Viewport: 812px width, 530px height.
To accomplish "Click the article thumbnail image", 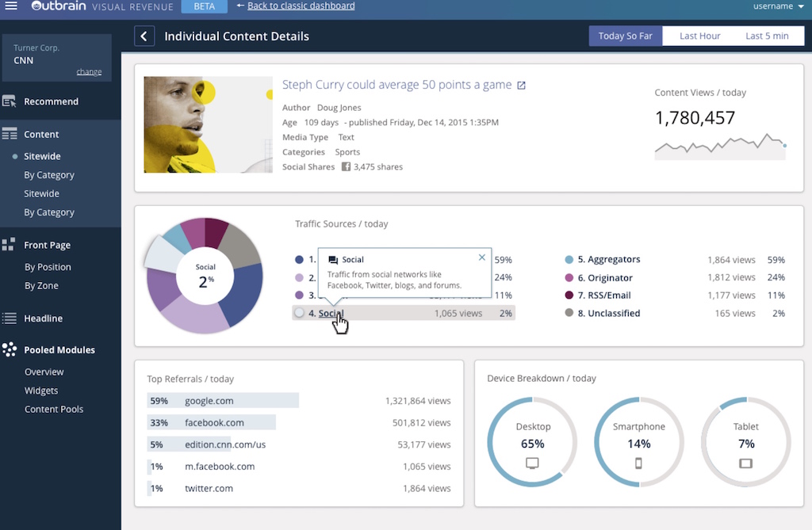I will (x=209, y=124).
